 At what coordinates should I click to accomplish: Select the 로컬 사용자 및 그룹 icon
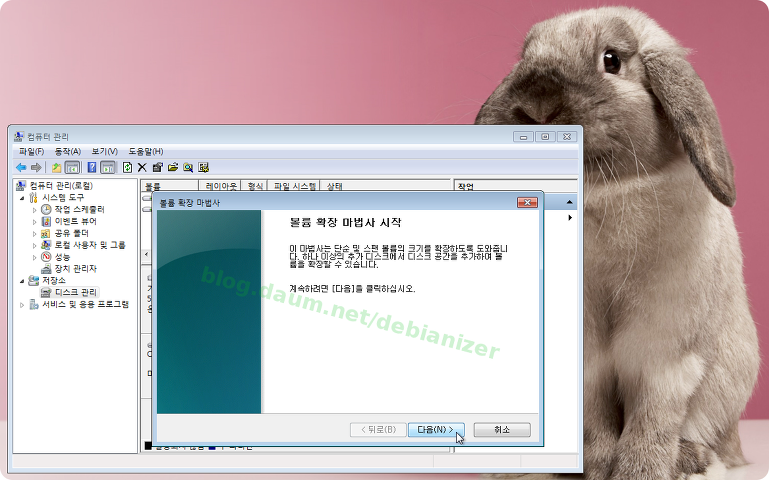tap(46, 245)
